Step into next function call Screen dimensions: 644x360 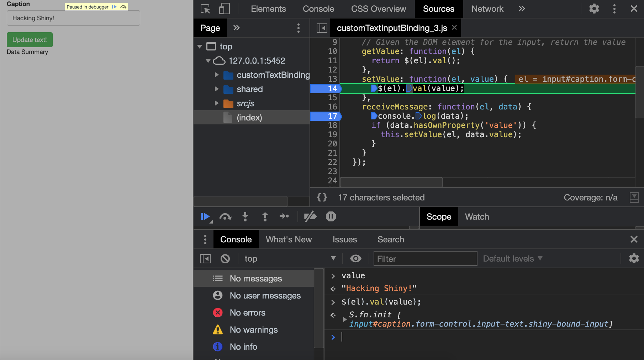tap(245, 216)
